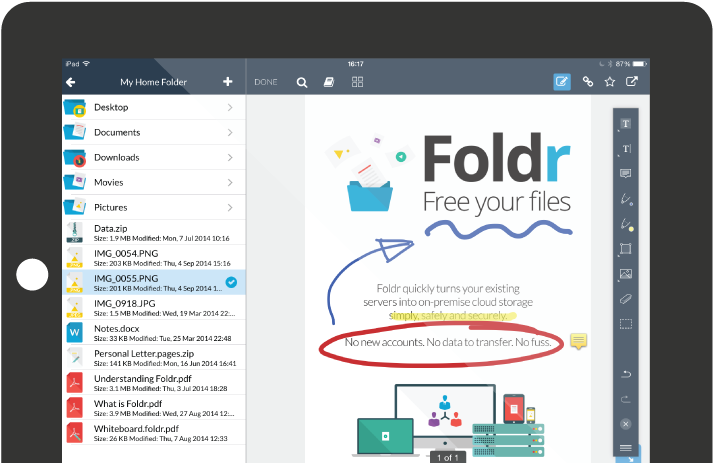Image resolution: width=713 pixels, height=463 pixels.
Task: Select the comment note tool
Action: pos(626,173)
